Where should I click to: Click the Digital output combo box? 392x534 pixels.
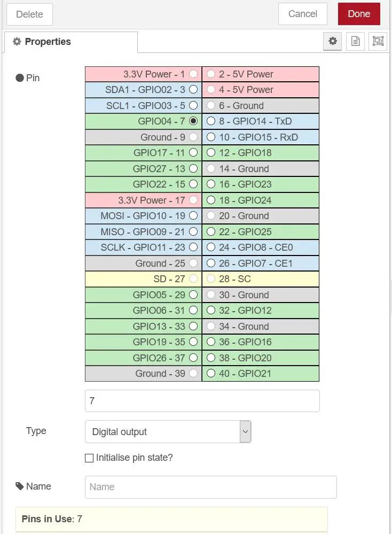pos(168,431)
